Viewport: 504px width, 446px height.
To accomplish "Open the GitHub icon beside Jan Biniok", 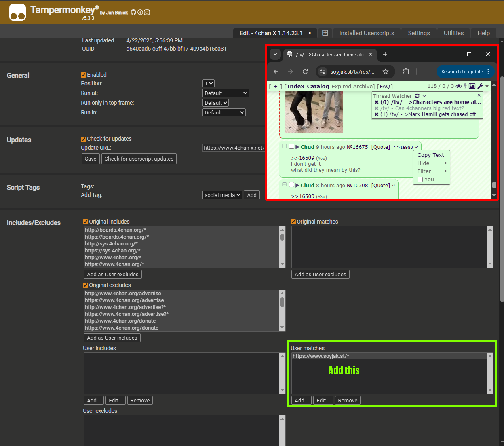I will pyautogui.click(x=133, y=12).
